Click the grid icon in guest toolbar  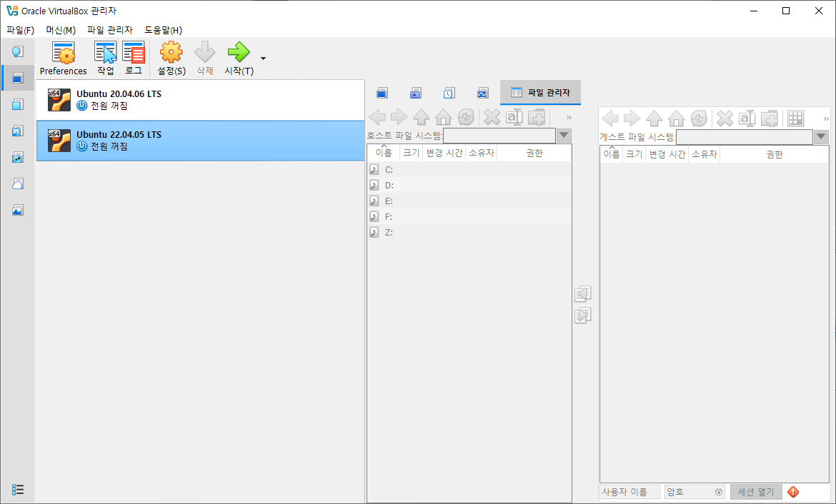pos(795,119)
